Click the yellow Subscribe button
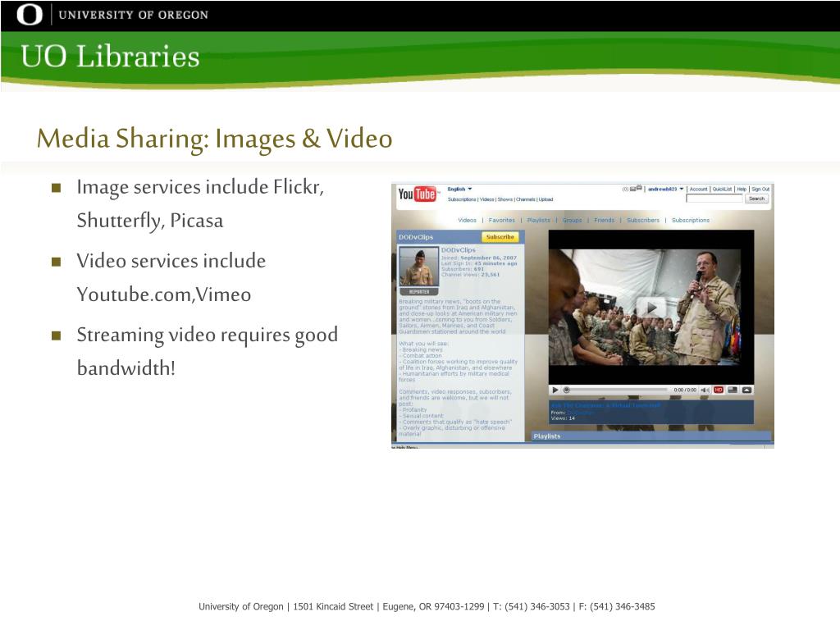This screenshot has width=840, height=630. point(500,237)
